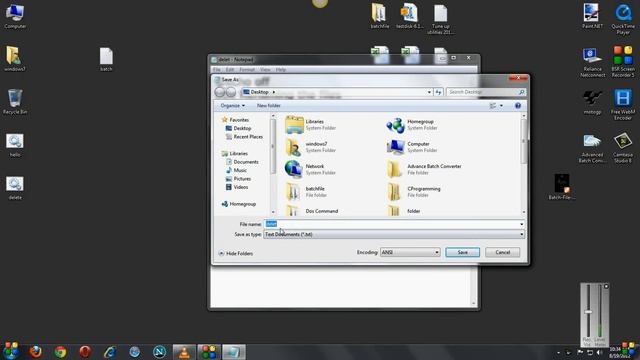Click the New folder button
The height and width of the screenshot is (360, 640).
tap(269, 106)
